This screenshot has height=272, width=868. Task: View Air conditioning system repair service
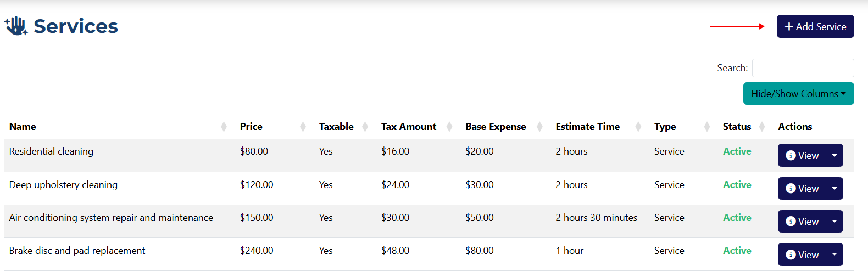tap(802, 222)
